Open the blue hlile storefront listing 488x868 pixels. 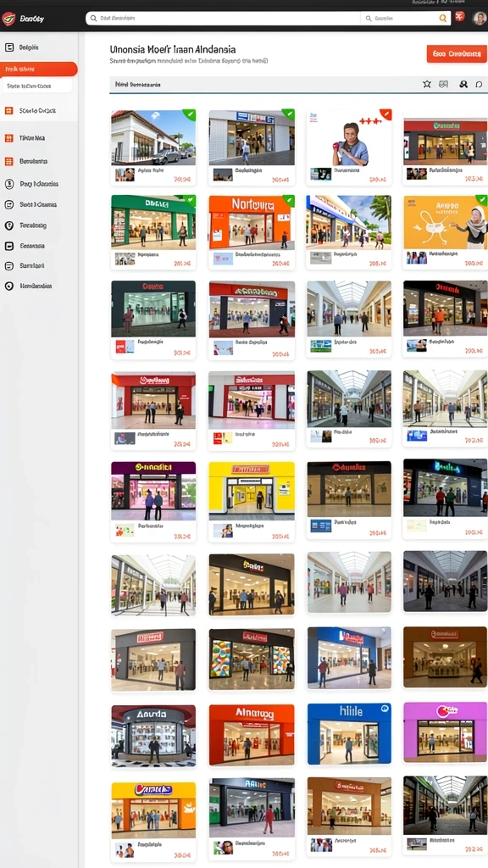click(x=349, y=733)
